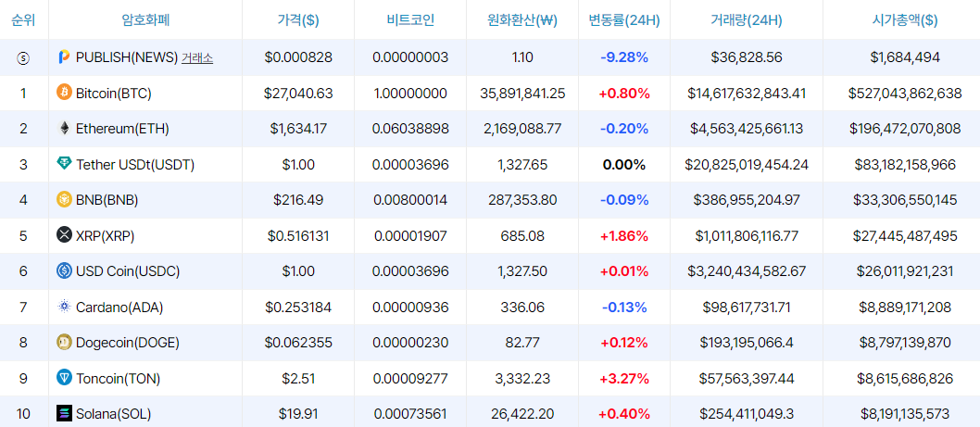Click the USD Coin blue logo icon
Viewport: 980px width, 427px height.
[64, 271]
